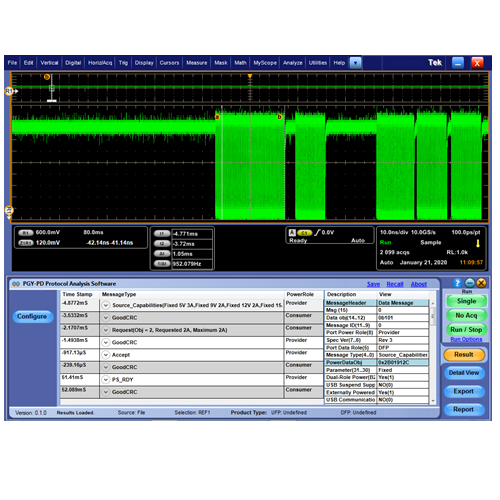Click the t2 cursor readout badge

[162, 244]
